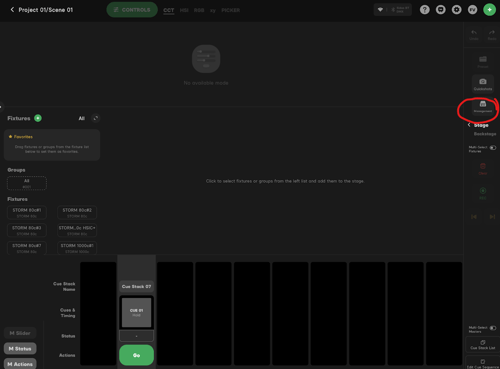The image size is (500, 369).
Task: Select fixture STORM 80c#7
Action: click(x=27, y=248)
